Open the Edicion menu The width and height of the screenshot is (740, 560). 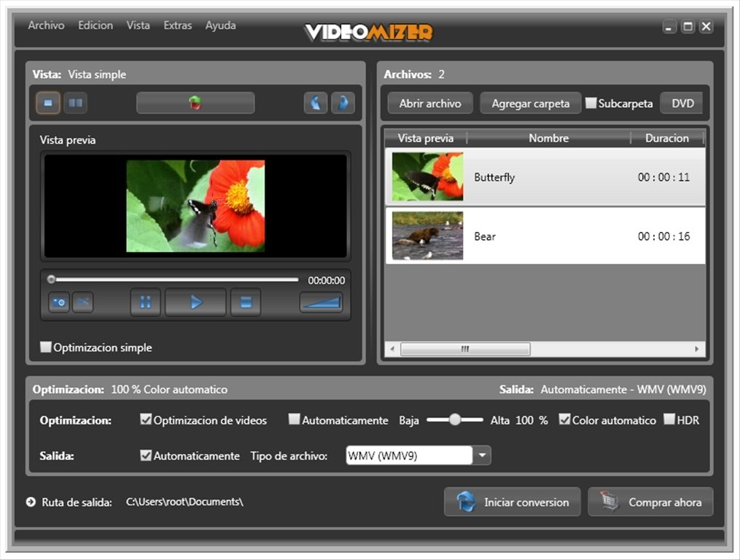pyautogui.click(x=96, y=26)
